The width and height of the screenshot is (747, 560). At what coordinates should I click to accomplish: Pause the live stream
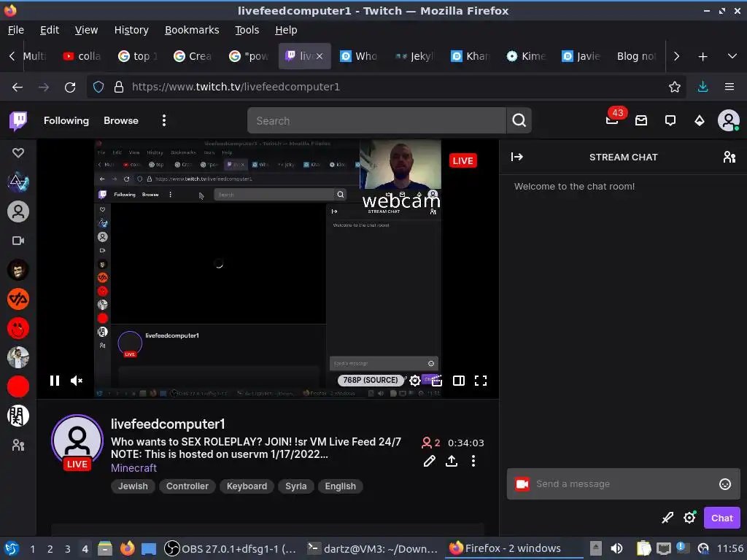[55, 381]
